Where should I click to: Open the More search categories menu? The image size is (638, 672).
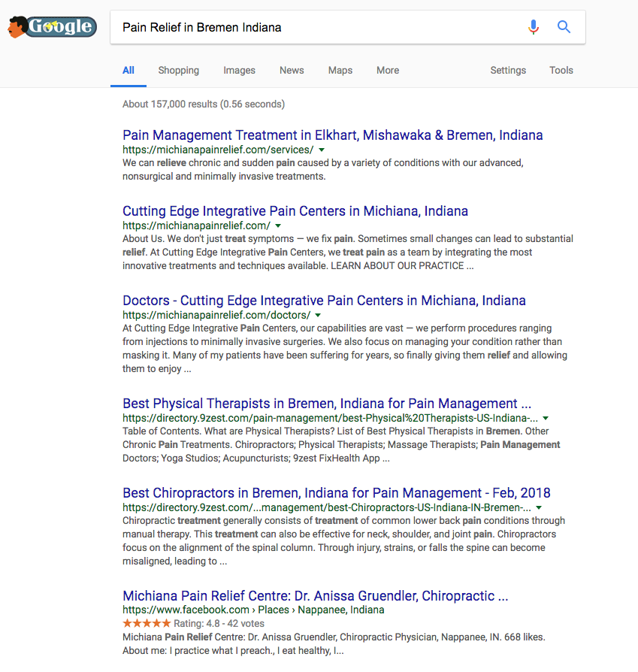[x=388, y=71]
